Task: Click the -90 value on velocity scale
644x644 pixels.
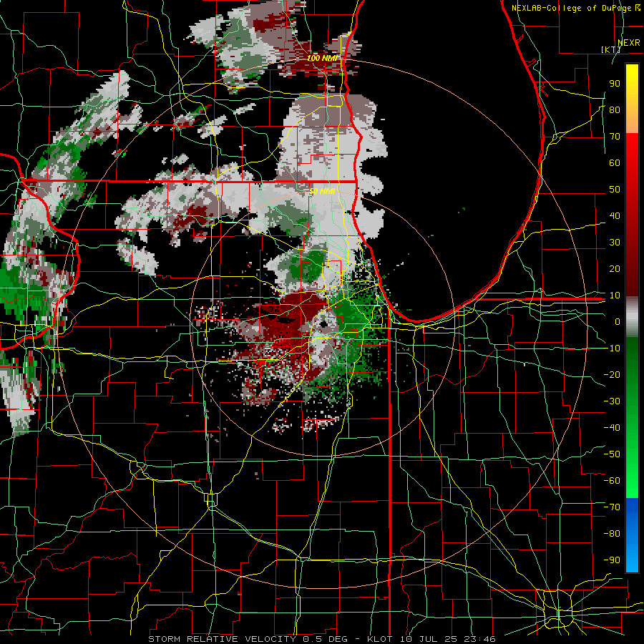Action: 612,560
